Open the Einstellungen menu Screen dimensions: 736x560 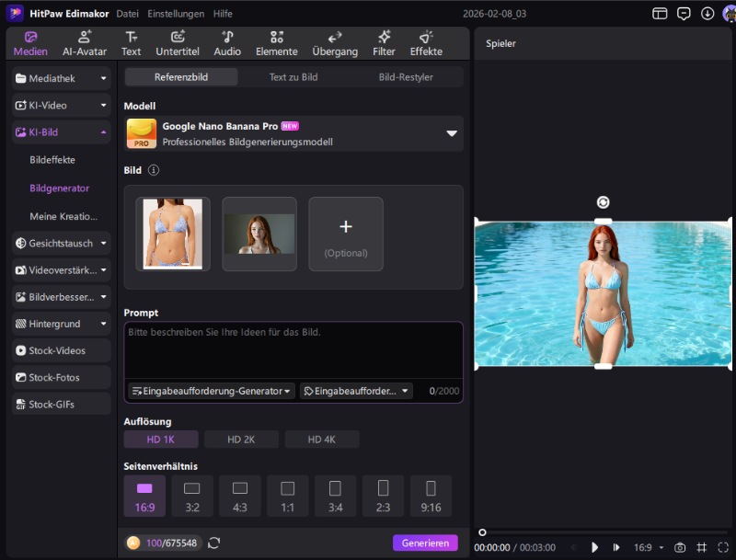coord(175,14)
